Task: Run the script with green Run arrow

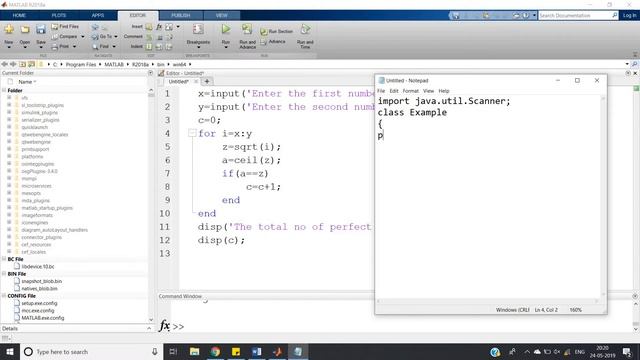Action: [x=226, y=29]
